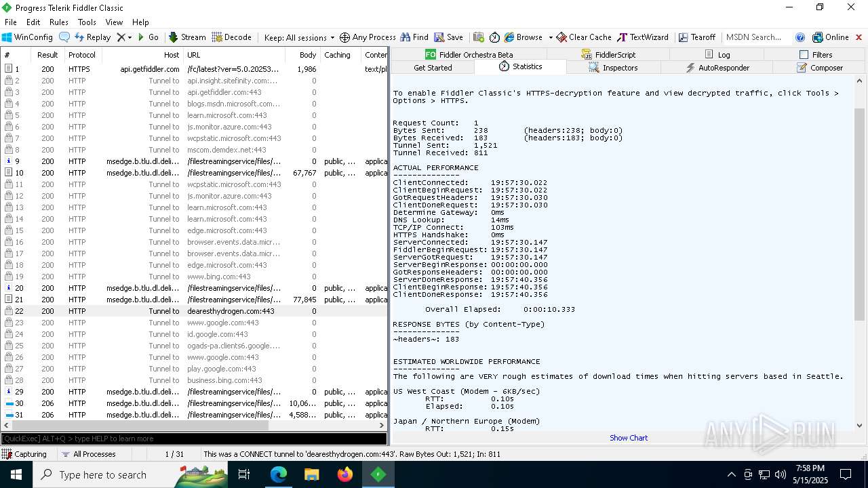Open the Edit menu

pyautogui.click(x=33, y=22)
